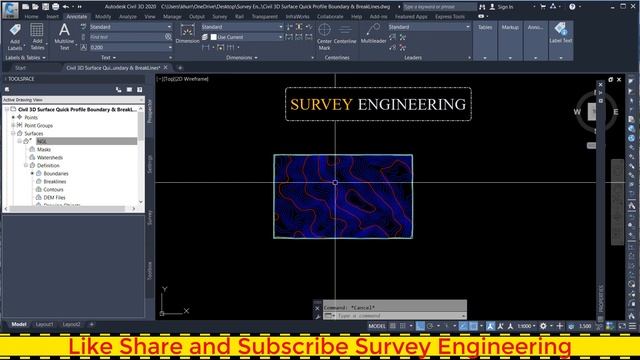640x360 pixels.
Task: Click the Add Tables tool
Action: 37,37
